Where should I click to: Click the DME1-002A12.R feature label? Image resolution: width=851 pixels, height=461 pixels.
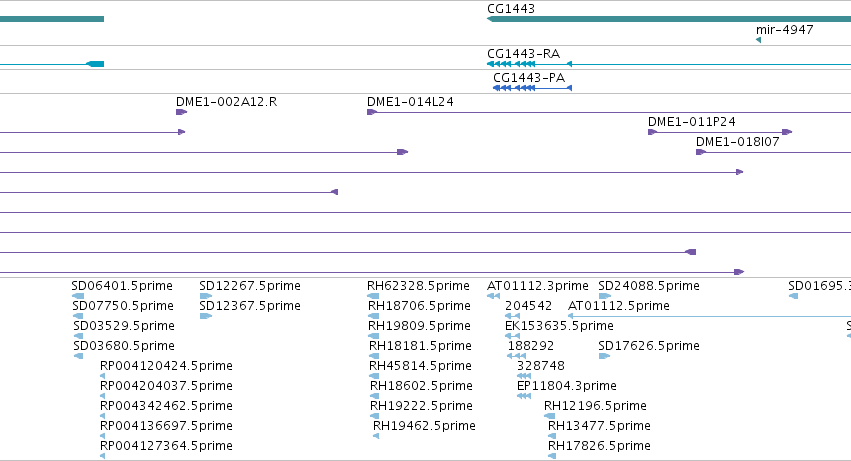(226, 102)
